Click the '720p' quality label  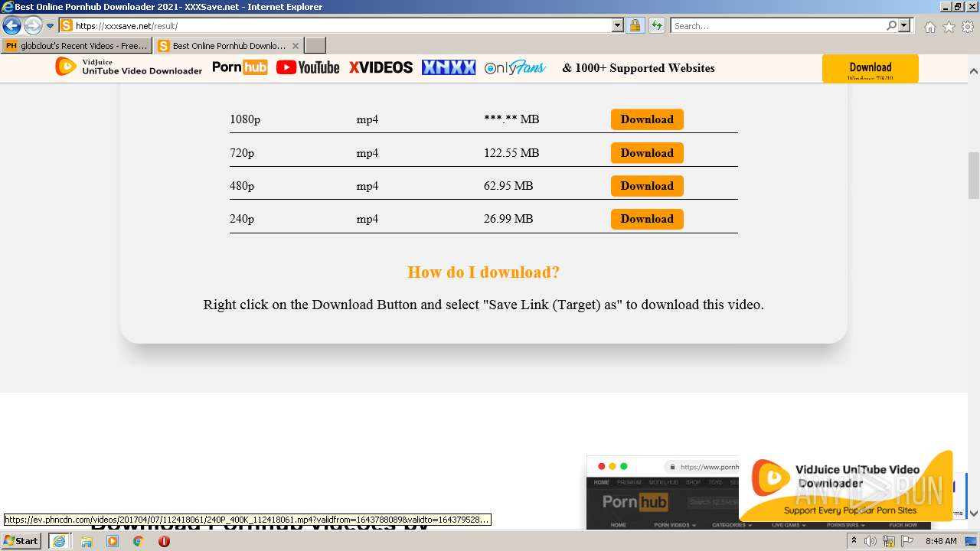pyautogui.click(x=242, y=153)
